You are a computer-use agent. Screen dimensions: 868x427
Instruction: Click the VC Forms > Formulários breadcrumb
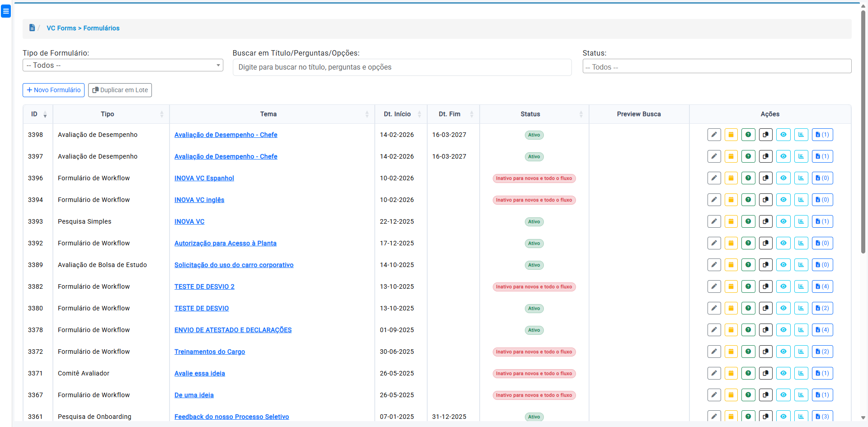click(83, 28)
